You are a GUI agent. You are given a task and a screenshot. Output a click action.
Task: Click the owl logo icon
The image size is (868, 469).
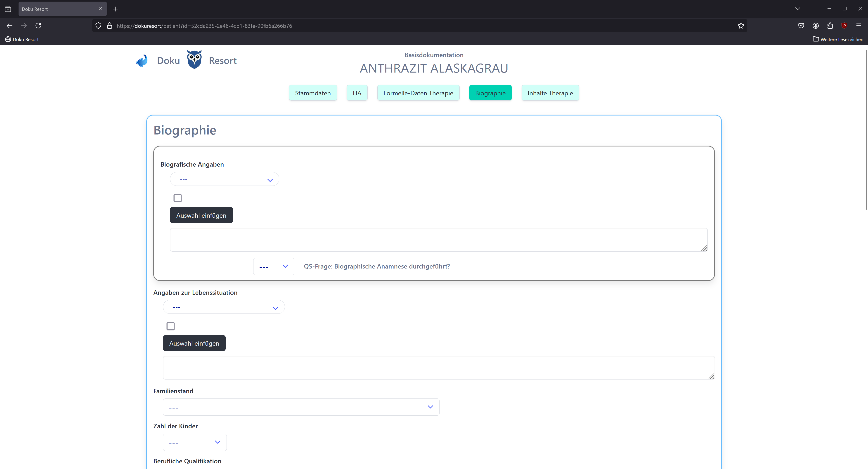(x=194, y=60)
